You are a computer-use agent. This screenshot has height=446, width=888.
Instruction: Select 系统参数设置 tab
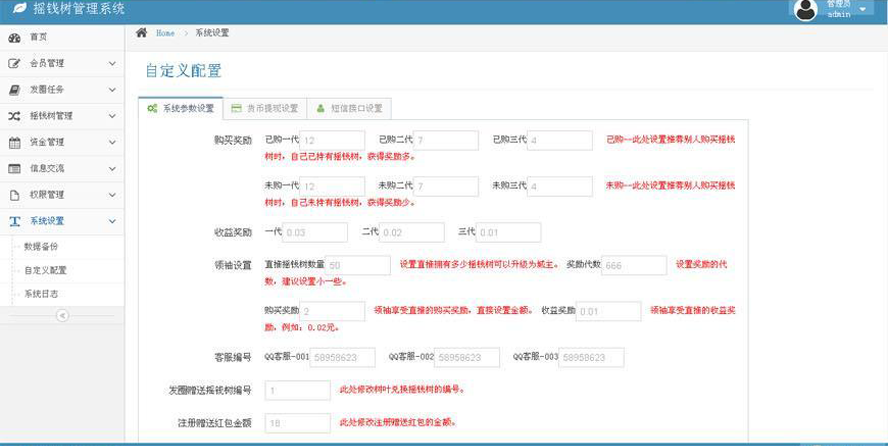(x=181, y=108)
